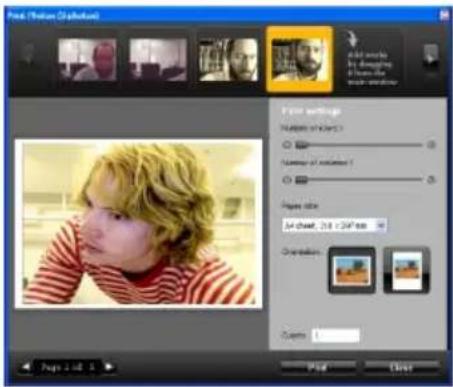
Task: Click the Print button
Action: 317,367
